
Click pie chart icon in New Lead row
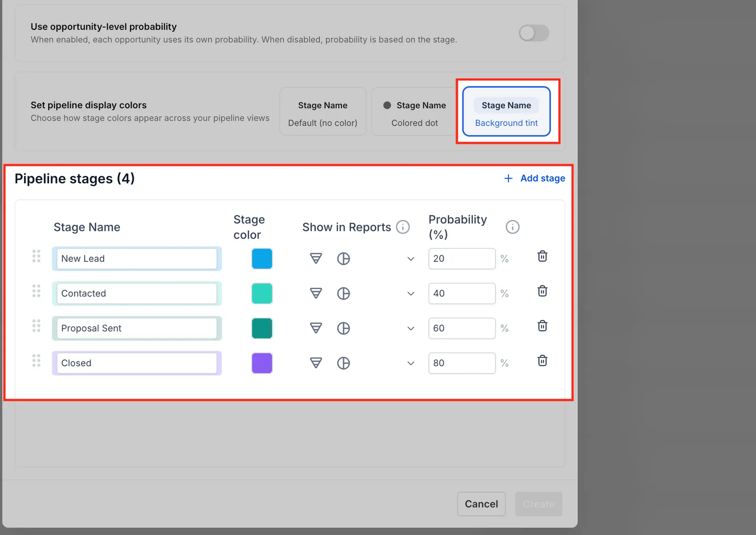coord(344,259)
